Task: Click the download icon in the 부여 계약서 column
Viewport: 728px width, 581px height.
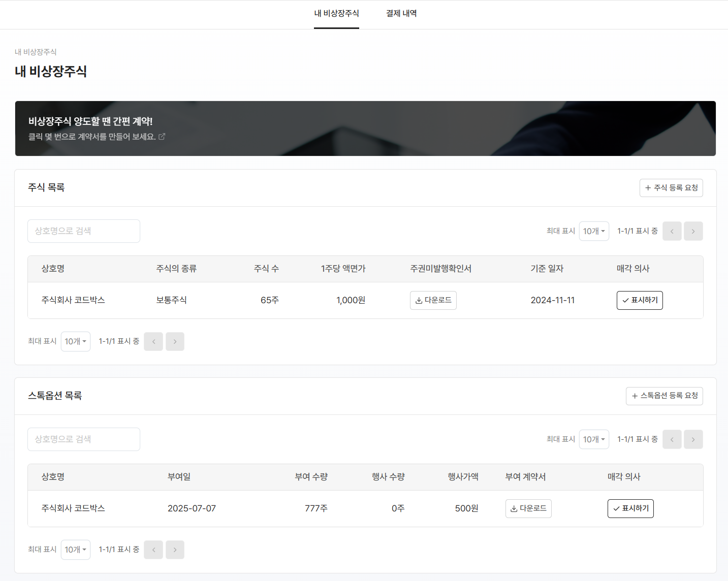Action: pos(513,508)
